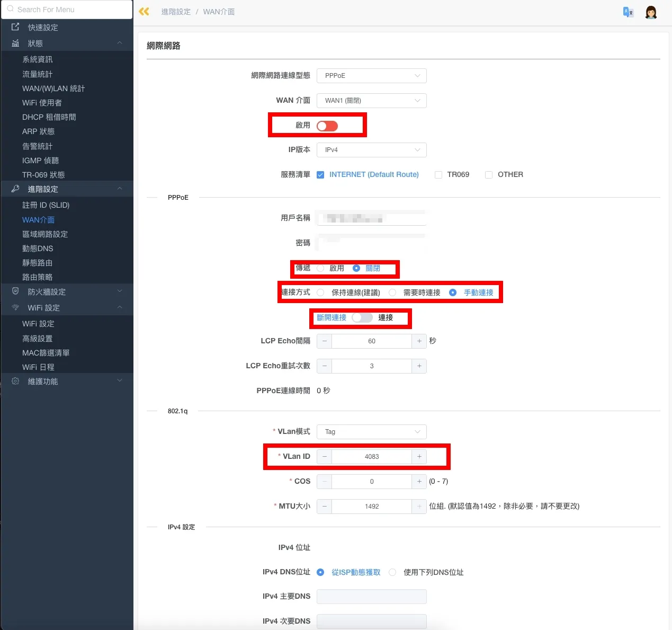Select 區域網路設定 in the sidebar
The image size is (672, 630).
point(44,234)
